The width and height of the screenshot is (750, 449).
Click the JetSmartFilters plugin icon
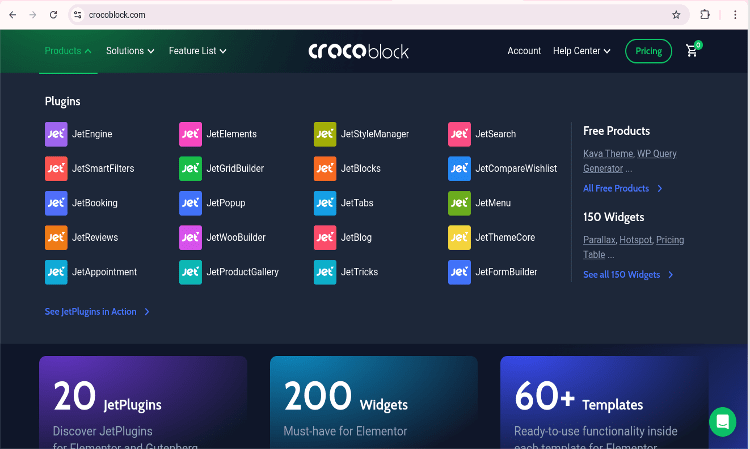click(56, 168)
